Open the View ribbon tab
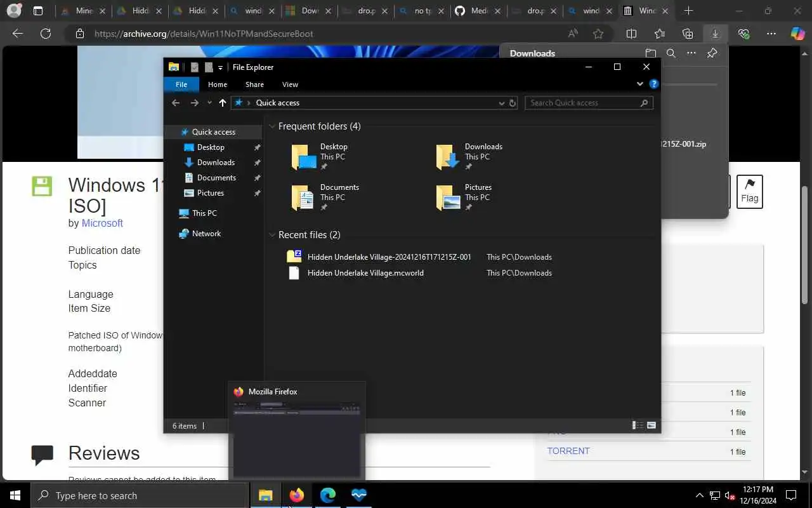The height and width of the screenshot is (508, 812). coord(290,84)
